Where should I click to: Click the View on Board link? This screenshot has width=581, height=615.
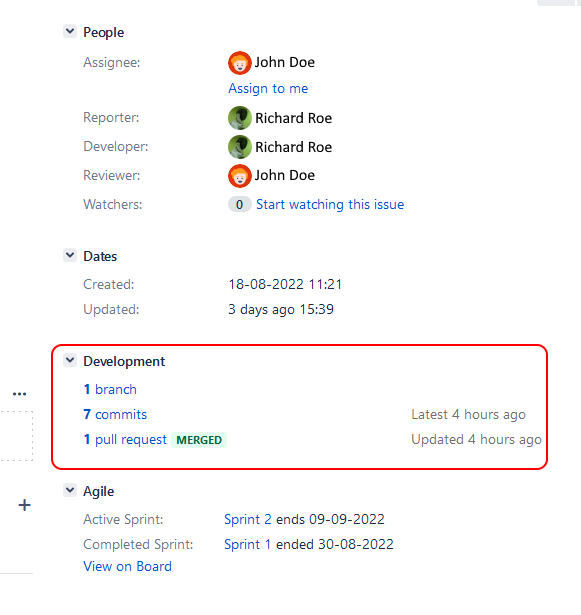[127, 566]
